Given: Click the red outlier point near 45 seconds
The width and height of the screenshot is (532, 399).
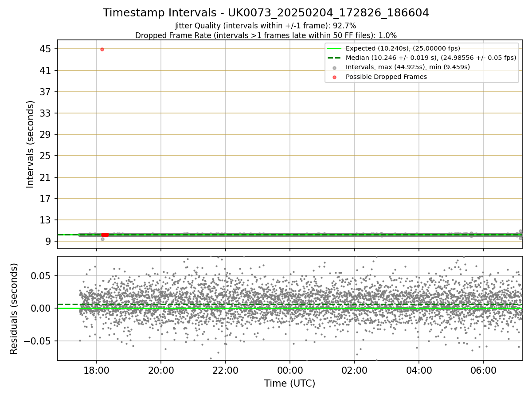Looking at the screenshot, I should coord(102,49).
